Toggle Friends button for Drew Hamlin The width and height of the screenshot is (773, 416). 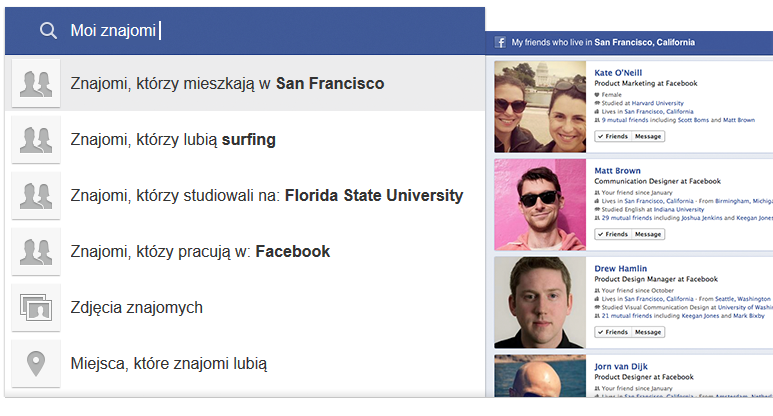click(x=613, y=332)
